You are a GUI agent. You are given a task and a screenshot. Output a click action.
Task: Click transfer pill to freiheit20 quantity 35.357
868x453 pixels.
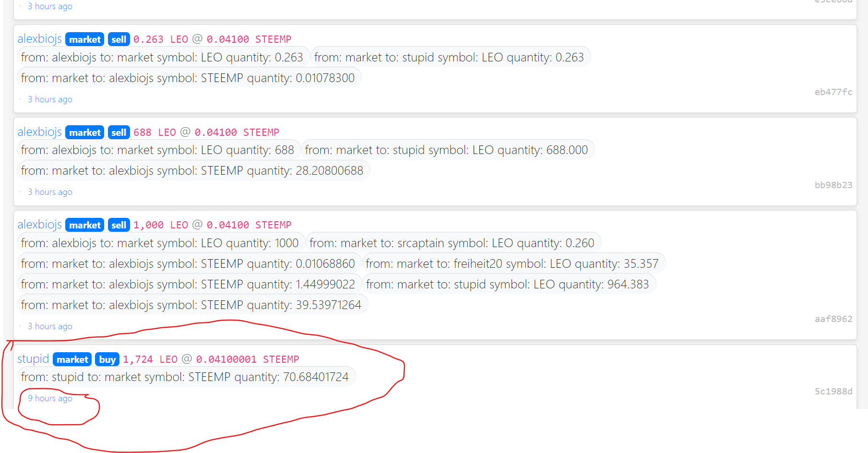[x=512, y=263]
